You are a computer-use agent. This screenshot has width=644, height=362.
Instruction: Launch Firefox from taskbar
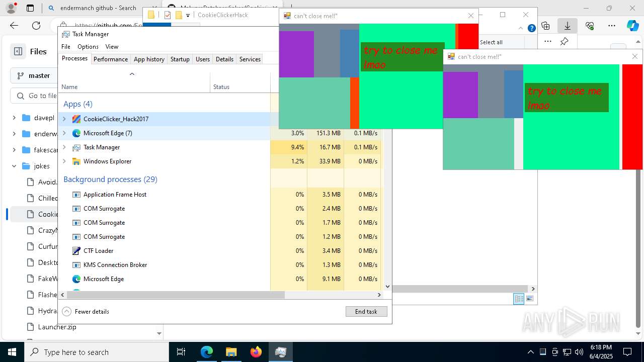coord(256,352)
